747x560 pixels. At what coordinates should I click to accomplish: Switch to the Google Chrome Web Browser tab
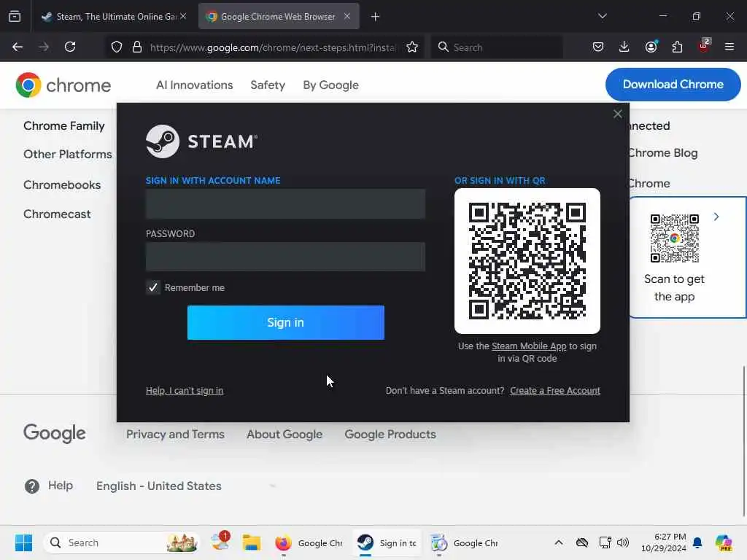[279, 17]
